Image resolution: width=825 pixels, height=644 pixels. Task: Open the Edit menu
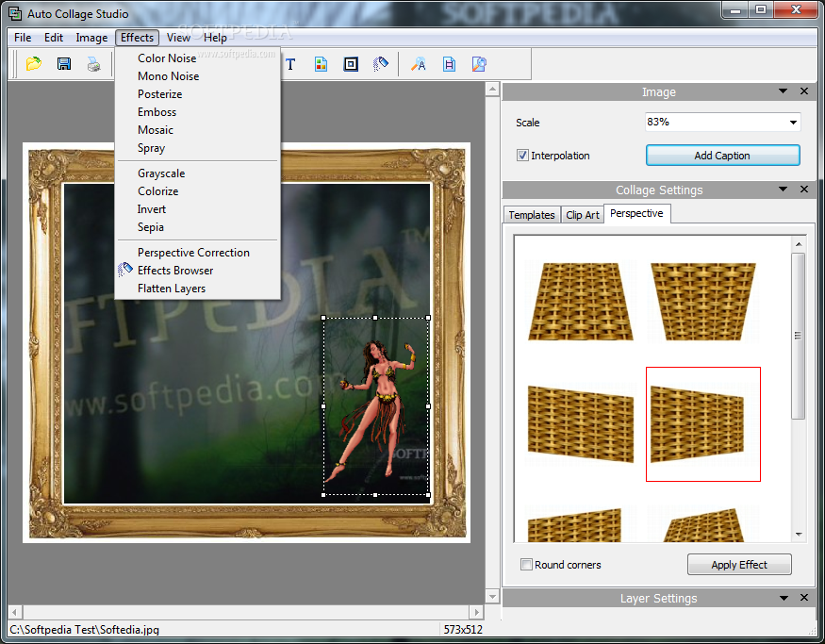click(54, 38)
